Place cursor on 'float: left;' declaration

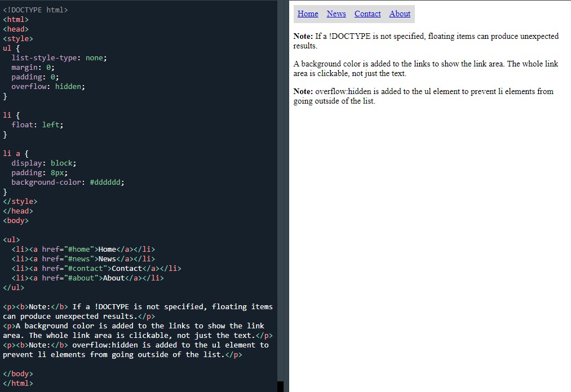pos(37,125)
